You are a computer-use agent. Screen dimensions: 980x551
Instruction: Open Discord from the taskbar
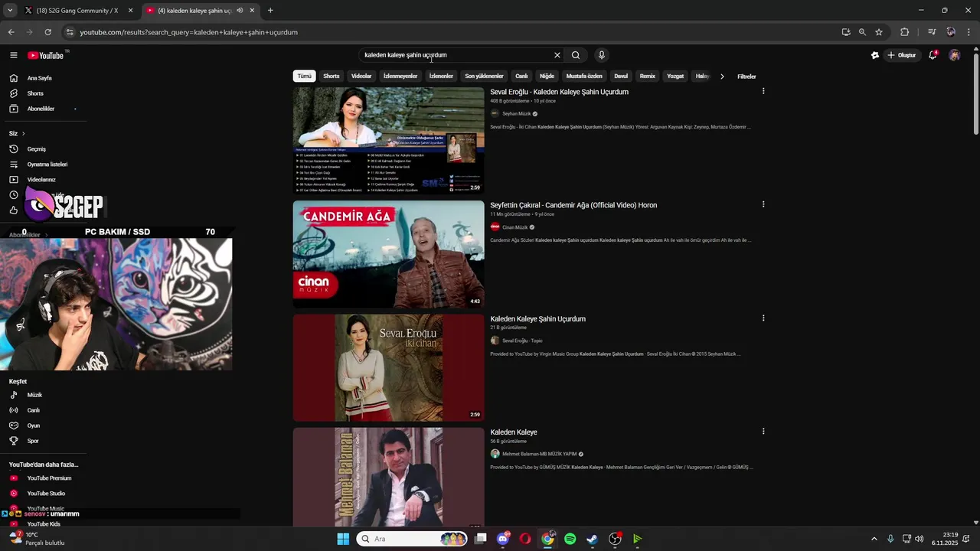pos(503,539)
